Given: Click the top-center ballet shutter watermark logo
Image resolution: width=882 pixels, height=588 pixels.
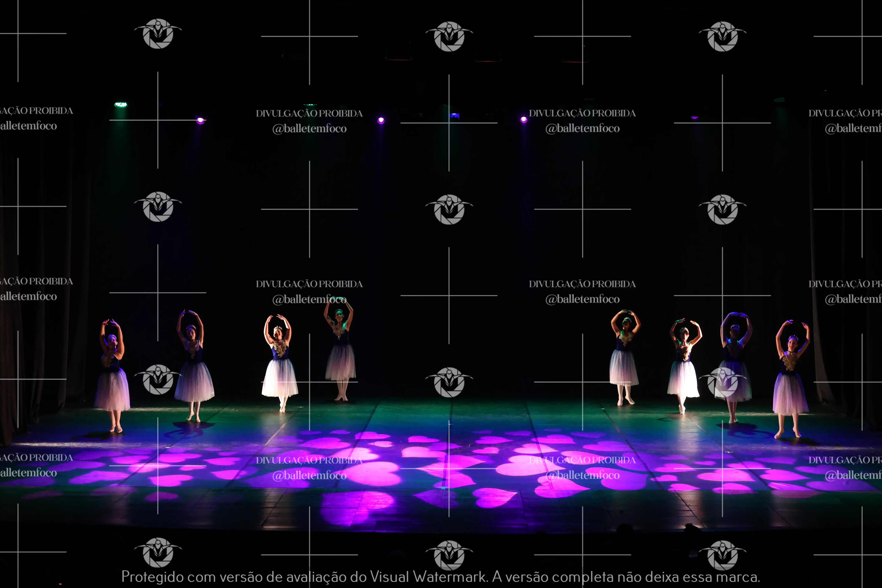Looking at the screenshot, I should (449, 36).
